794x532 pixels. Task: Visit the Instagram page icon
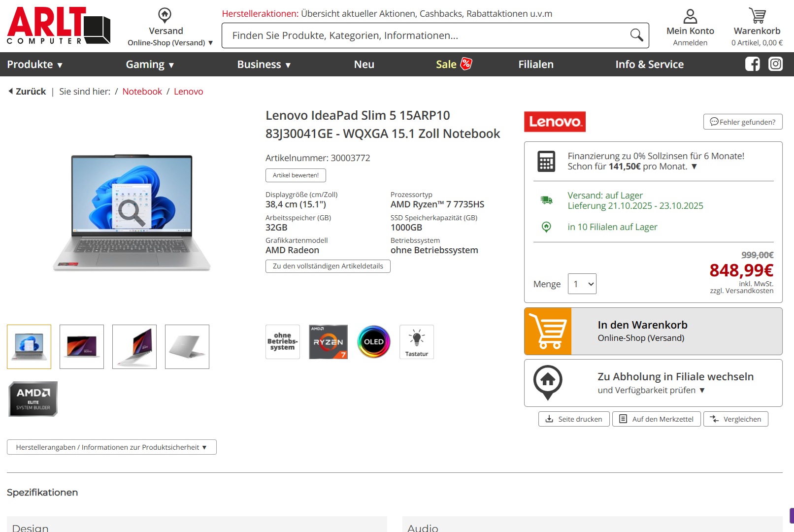coord(775,64)
